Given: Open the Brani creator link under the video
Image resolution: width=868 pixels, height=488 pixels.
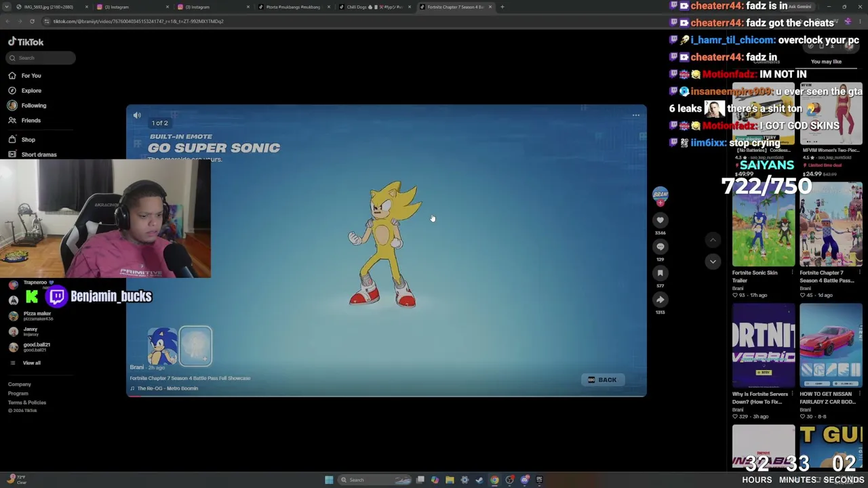Looking at the screenshot, I should [136, 367].
